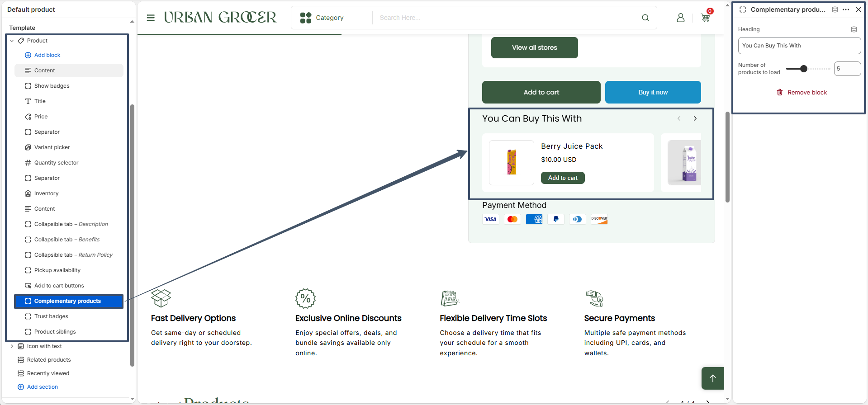Select the Title block
Viewport: 868px width, 405px height.
69,101
